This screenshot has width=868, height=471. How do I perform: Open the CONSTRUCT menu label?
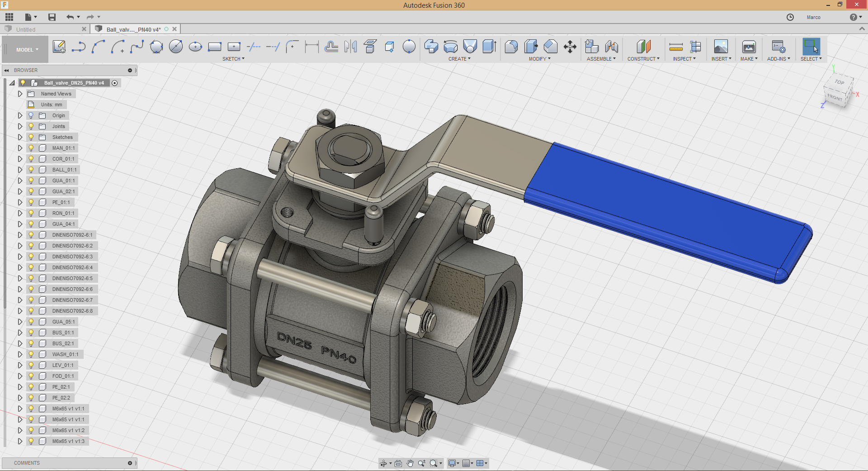[643, 59]
